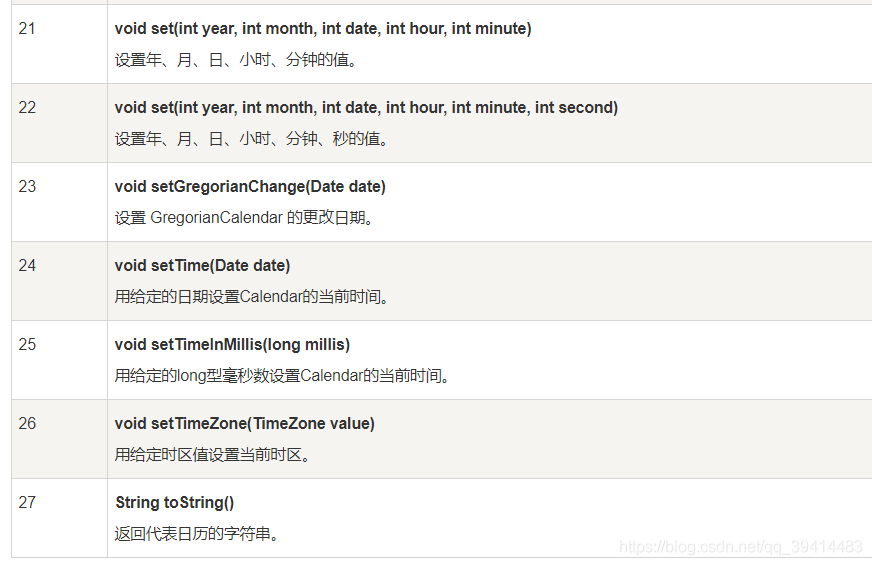Click the GregorianCalendar description text

(x=244, y=217)
